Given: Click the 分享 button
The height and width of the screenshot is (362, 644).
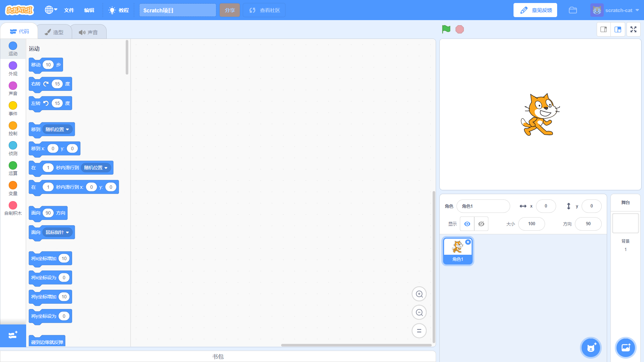Looking at the screenshot, I should pyautogui.click(x=230, y=10).
